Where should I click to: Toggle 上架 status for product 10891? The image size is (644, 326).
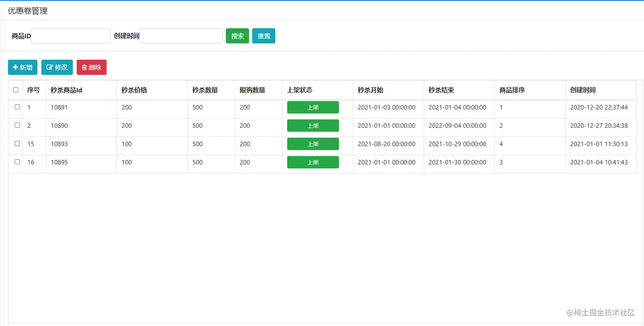coord(313,107)
